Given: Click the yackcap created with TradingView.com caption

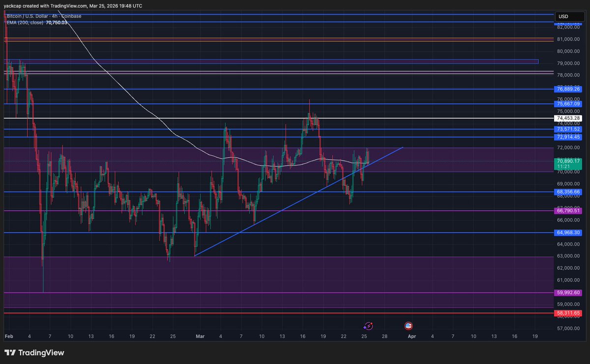Looking at the screenshot, I should point(73,6).
